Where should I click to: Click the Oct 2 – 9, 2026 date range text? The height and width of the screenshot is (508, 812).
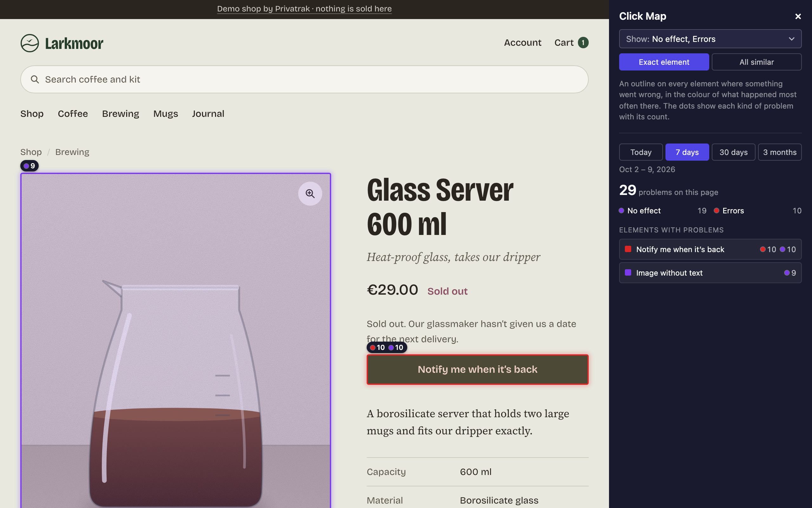click(x=647, y=169)
